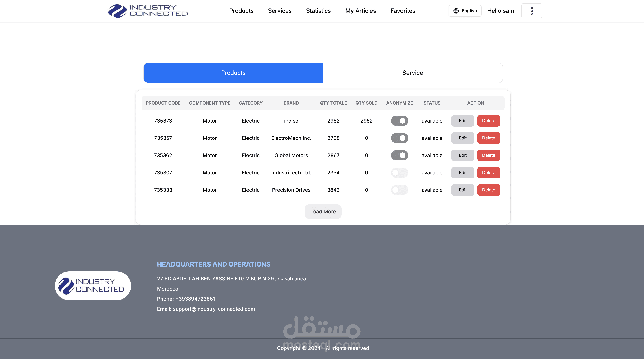Click the phone number +393894723861

click(195, 299)
